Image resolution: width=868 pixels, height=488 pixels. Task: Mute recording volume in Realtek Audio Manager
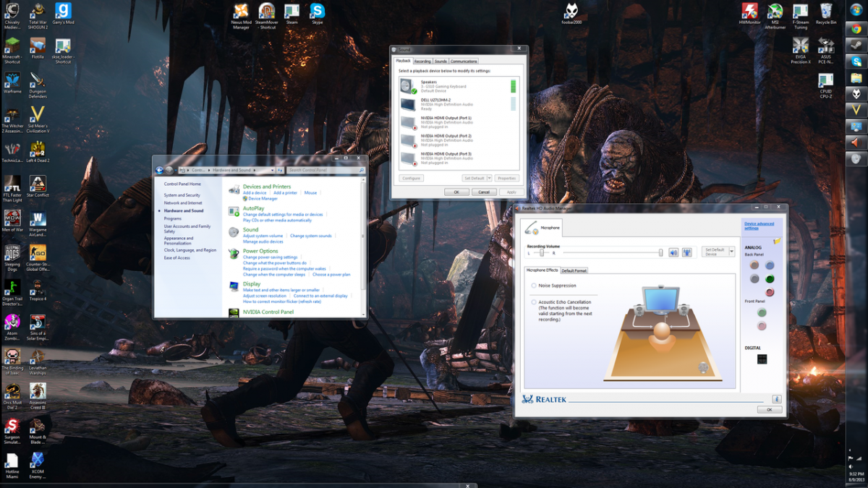[x=673, y=252]
